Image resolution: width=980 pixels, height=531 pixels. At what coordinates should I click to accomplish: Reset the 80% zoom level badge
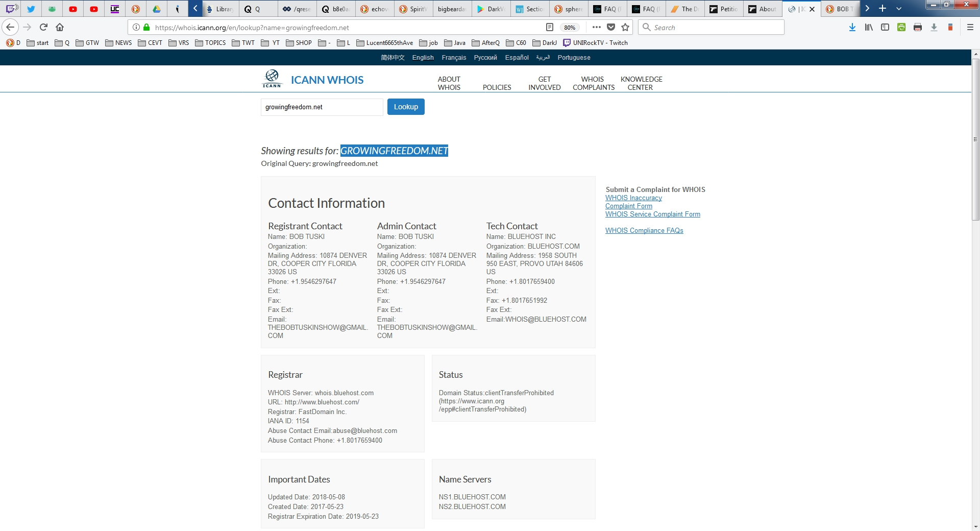[x=570, y=28]
